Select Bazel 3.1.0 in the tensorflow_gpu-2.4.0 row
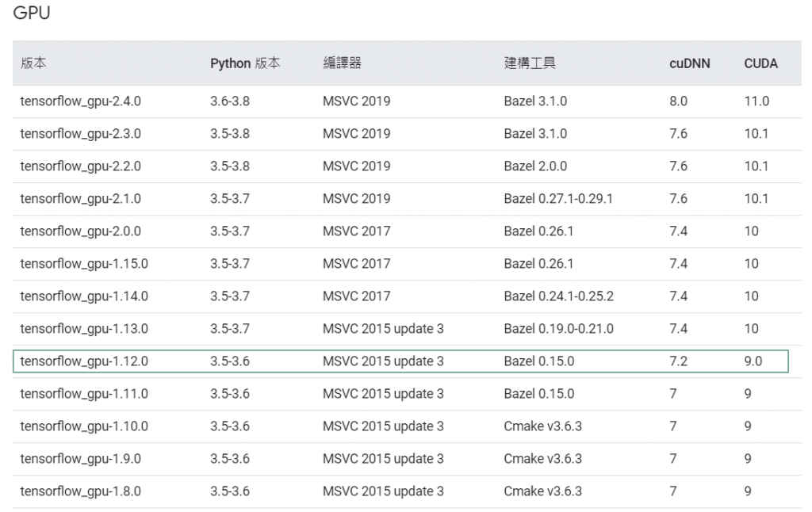This screenshot has width=812, height=512. 535,101
